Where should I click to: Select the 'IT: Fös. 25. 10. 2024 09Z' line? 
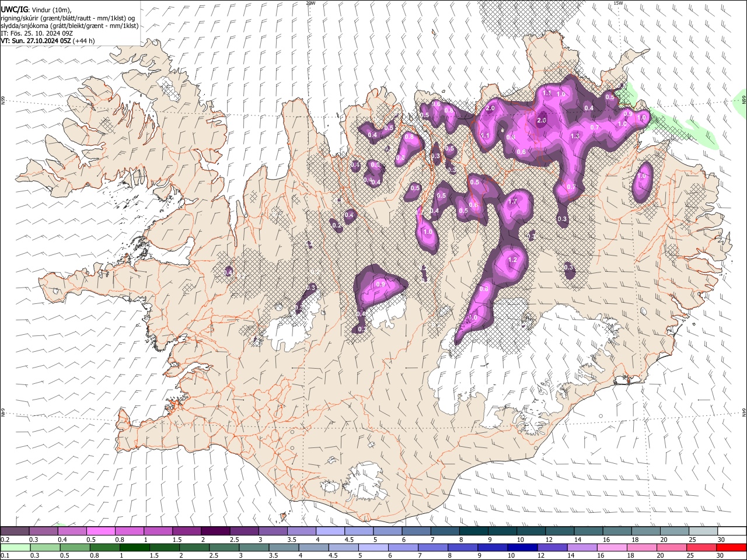pos(37,33)
